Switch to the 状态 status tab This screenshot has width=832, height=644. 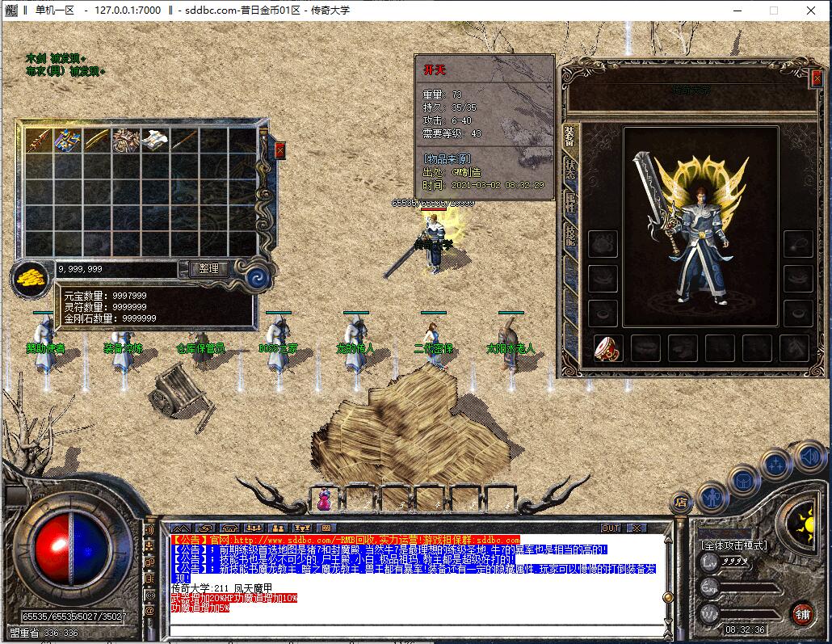[x=570, y=170]
